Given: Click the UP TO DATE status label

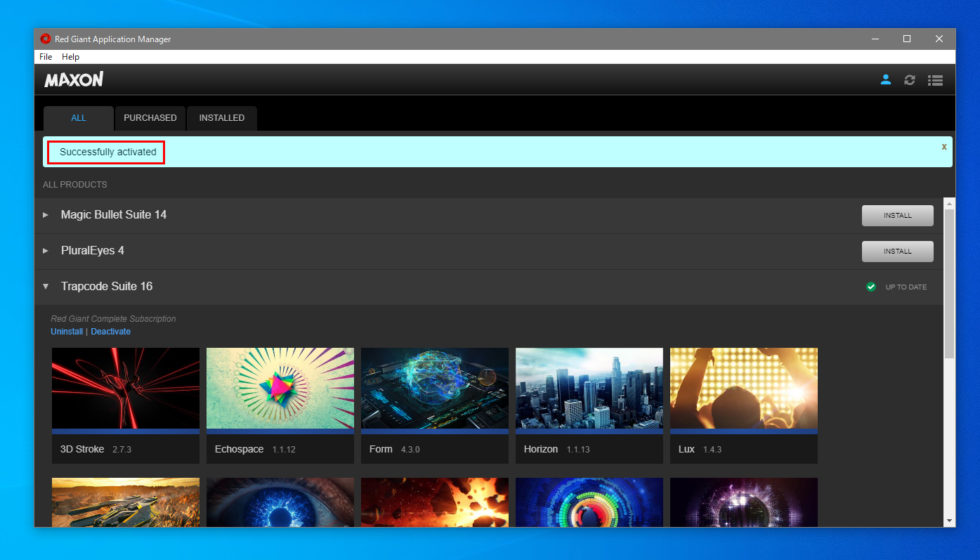Looking at the screenshot, I should [x=906, y=287].
